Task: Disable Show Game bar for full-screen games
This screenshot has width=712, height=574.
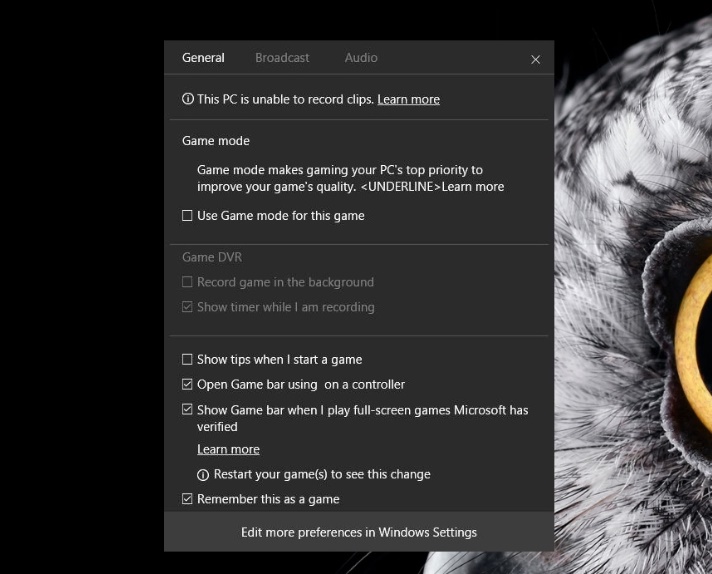Action: tap(187, 410)
